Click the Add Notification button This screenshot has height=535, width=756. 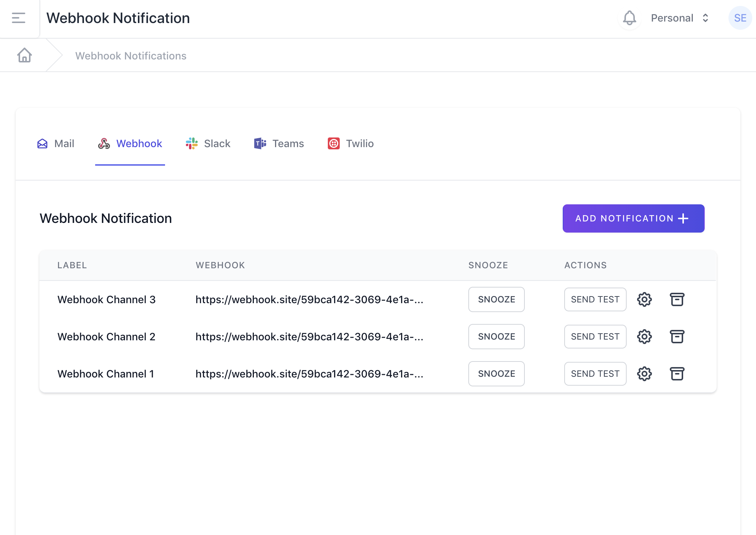click(633, 218)
